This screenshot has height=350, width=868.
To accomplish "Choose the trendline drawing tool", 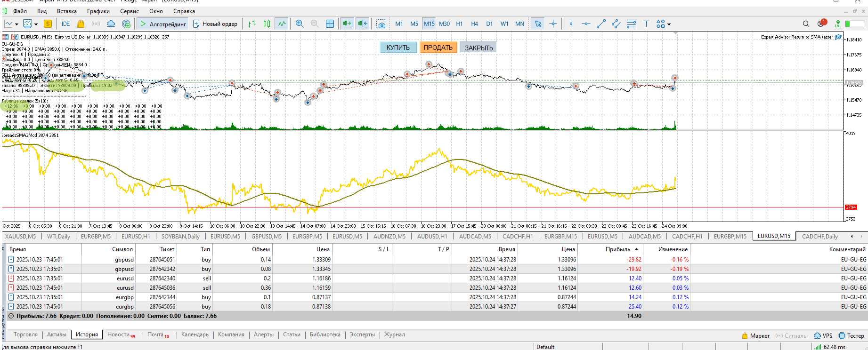I will coord(601,24).
